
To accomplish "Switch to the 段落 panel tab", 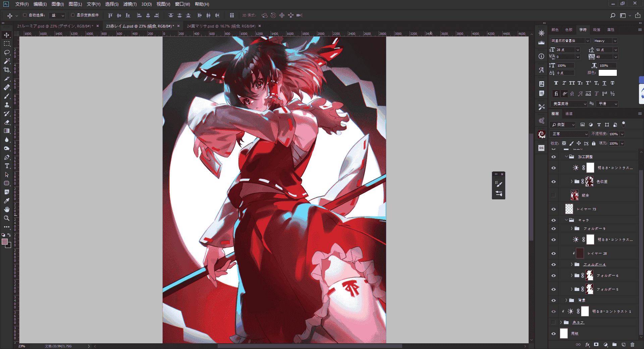I will [x=597, y=30].
